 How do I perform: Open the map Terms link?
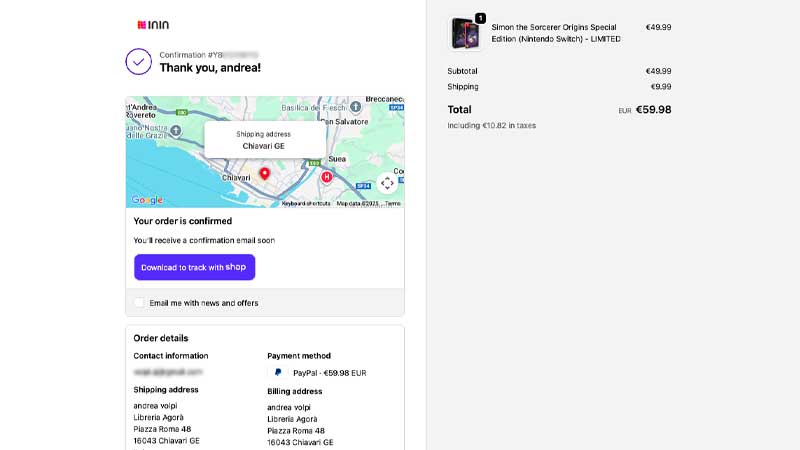(x=393, y=203)
